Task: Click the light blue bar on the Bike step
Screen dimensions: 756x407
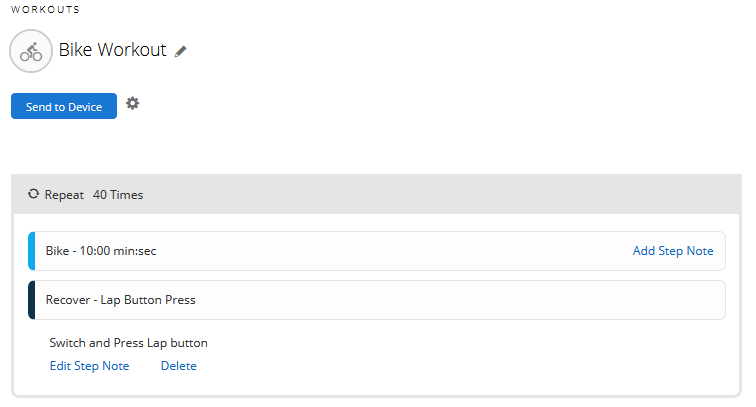Action: point(32,251)
